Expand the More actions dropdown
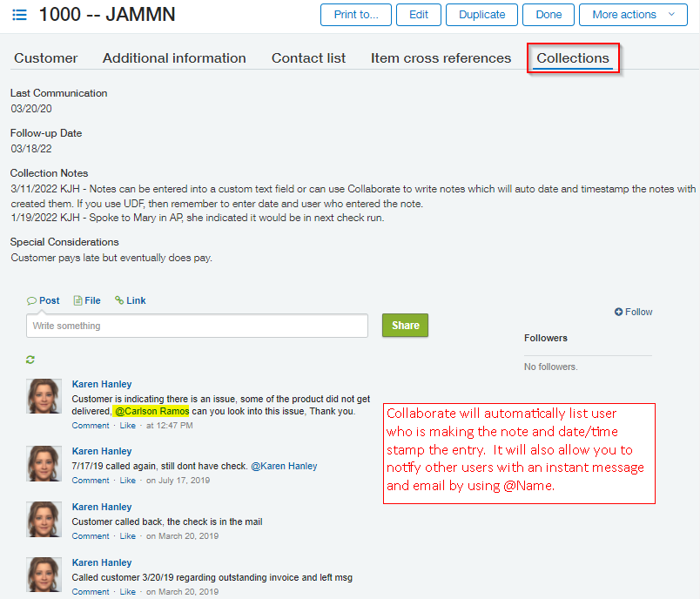 click(x=633, y=15)
